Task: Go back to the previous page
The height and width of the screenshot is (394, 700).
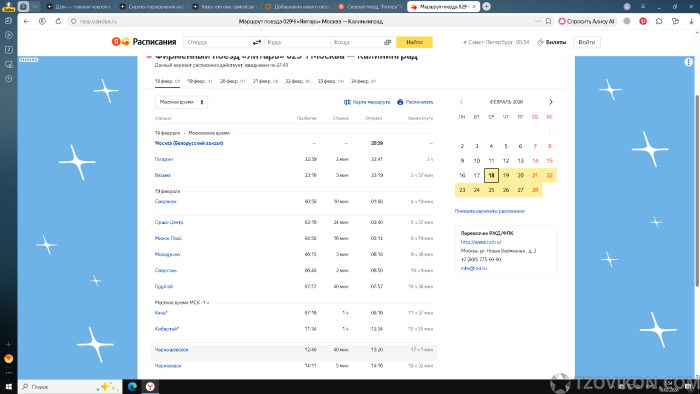Action: (x=26, y=21)
